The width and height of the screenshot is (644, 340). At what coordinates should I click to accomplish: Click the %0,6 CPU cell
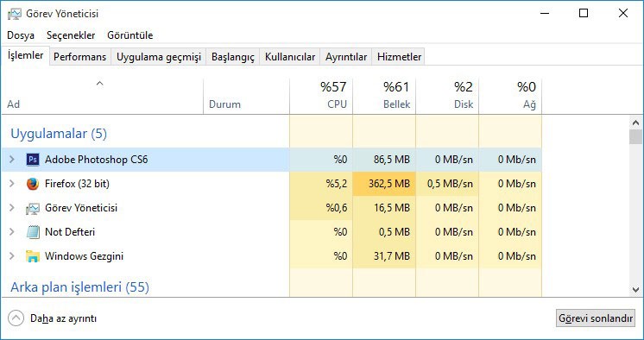click(x=321, y=208)
